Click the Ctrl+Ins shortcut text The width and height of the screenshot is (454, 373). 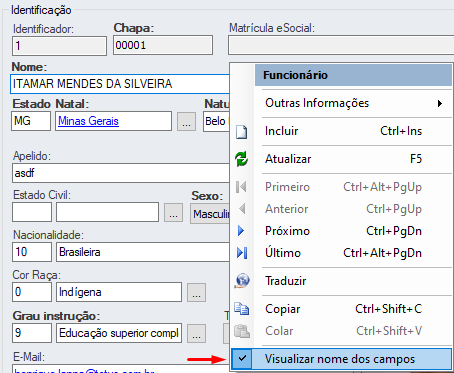tap(401, 131)
